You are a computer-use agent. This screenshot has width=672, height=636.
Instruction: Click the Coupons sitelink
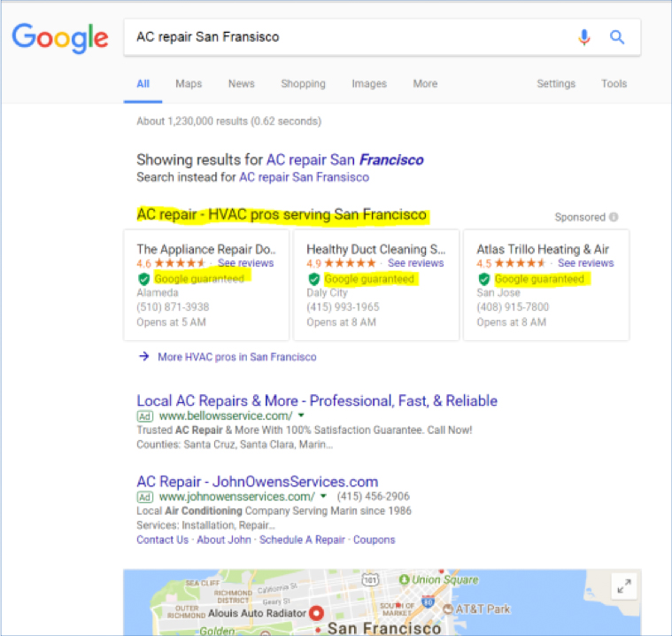[375, 539]
